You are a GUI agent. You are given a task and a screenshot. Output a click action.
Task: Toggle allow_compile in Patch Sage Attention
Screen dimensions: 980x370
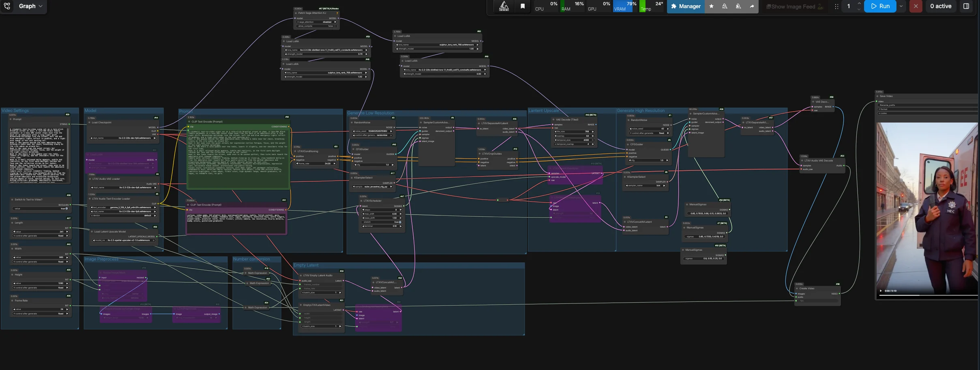click(x=317, y=26)
